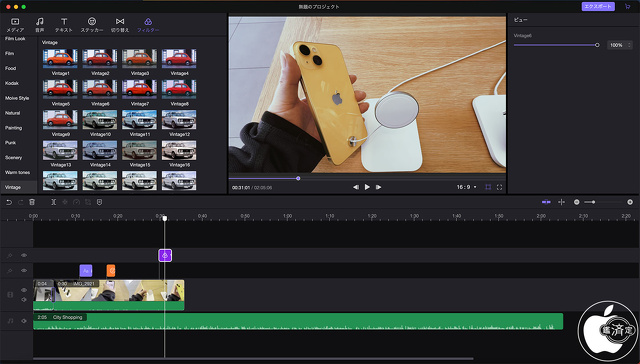Viewport: 640px width, 364px height.
Task: Select the Film filter category
Action: 9,53
